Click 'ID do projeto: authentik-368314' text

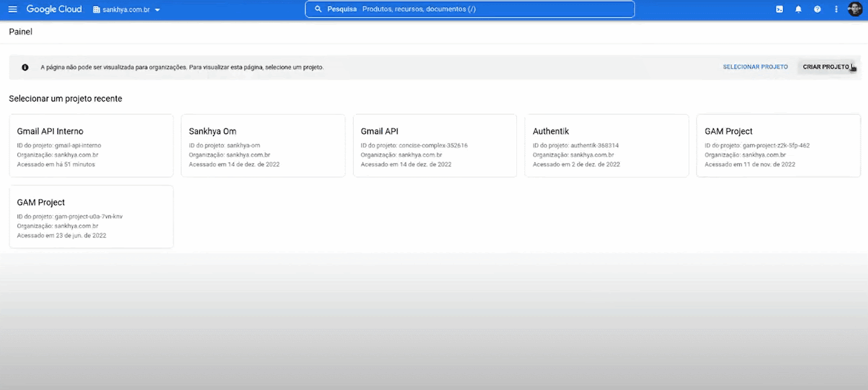click(x=576, y=145)
